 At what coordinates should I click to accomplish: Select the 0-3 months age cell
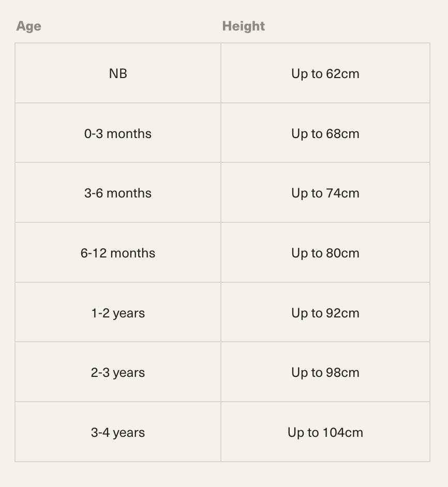point(118,133)
